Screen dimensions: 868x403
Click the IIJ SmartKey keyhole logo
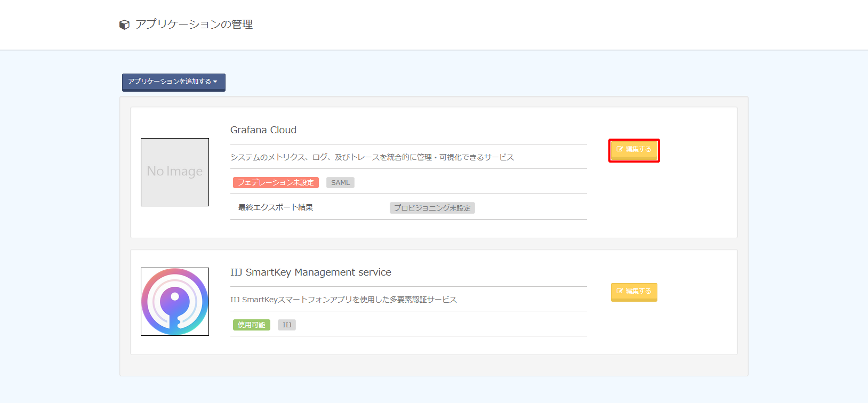tap(175, 302)
